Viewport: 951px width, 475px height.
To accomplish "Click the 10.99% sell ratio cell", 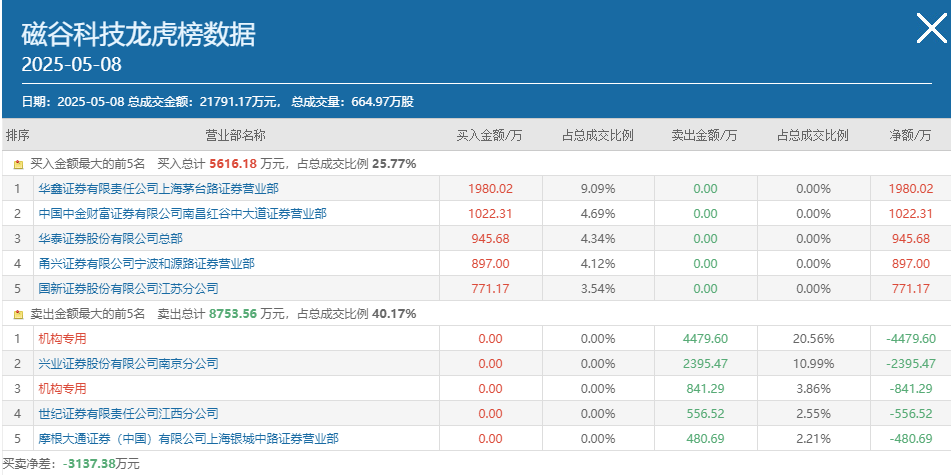I will (813, 363).
